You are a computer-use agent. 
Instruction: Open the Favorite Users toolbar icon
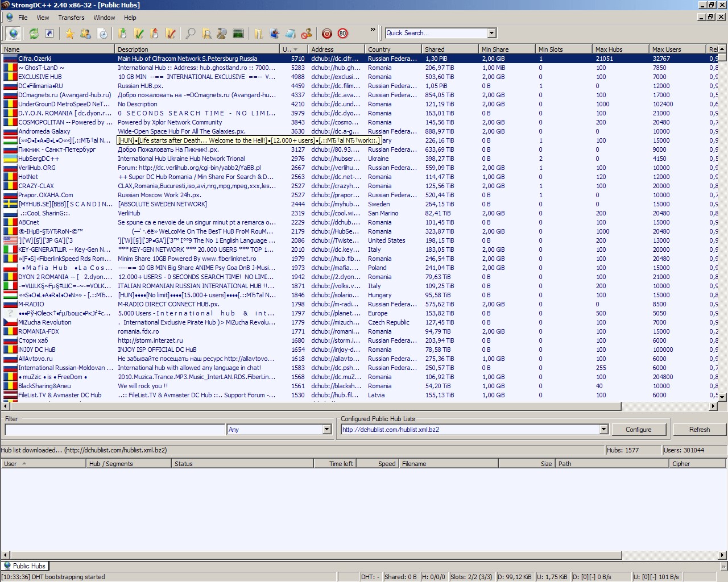[x=85, y=34]
